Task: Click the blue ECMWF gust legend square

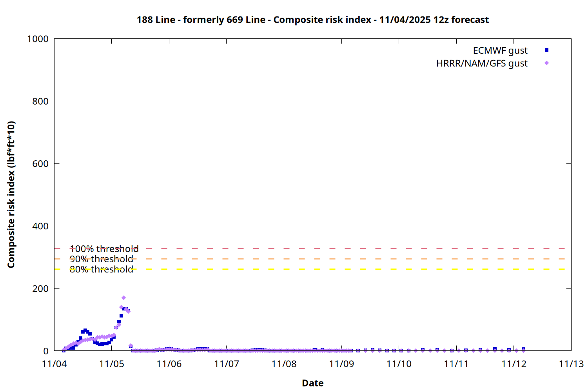Action: pyautogui.click(x=546, y=50)
